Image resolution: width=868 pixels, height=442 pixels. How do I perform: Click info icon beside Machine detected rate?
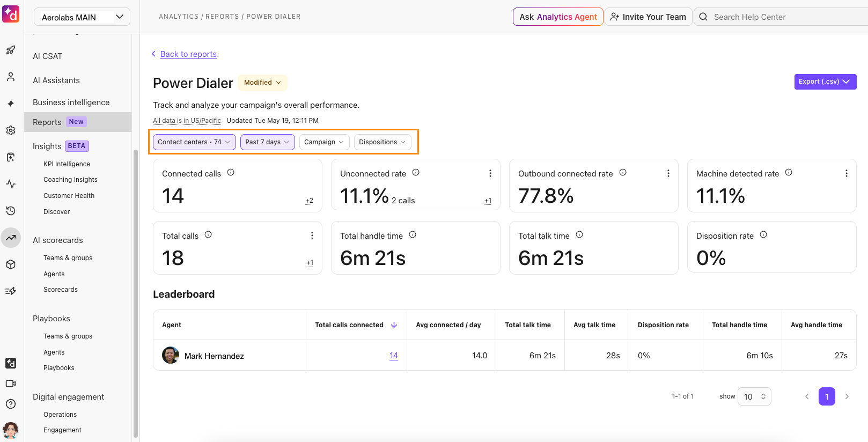789,173
